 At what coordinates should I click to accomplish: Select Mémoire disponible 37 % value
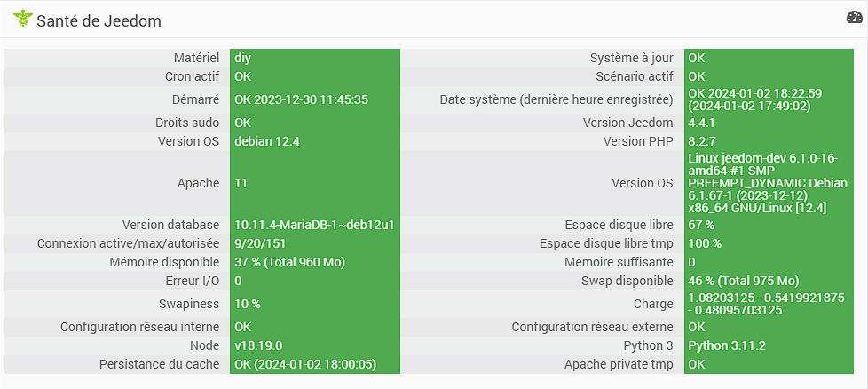pos(290,262)
